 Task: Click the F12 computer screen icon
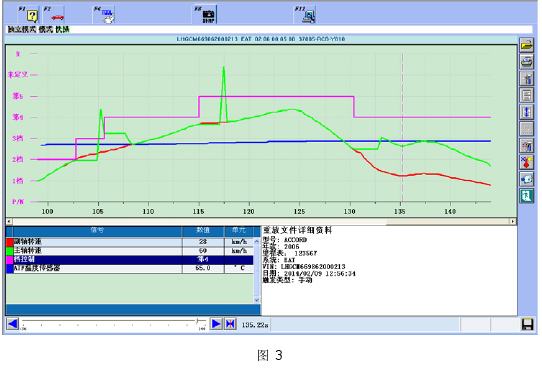point(305,15)
